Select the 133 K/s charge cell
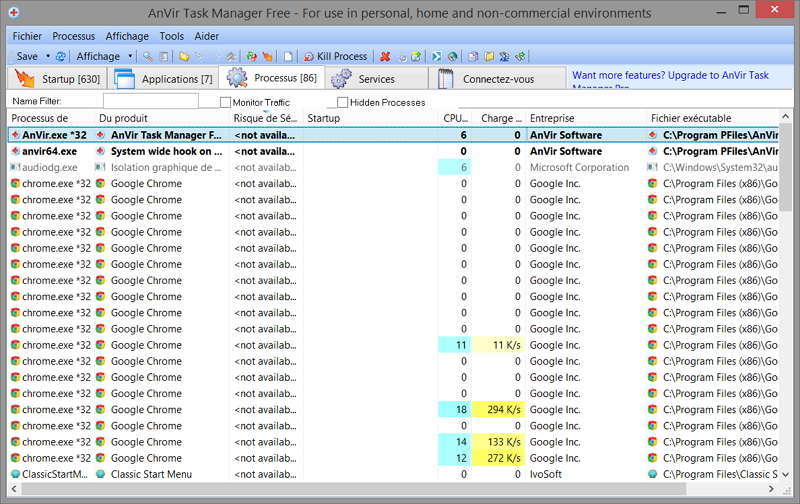Screen dimensions: 800x504 click(498, 442)
